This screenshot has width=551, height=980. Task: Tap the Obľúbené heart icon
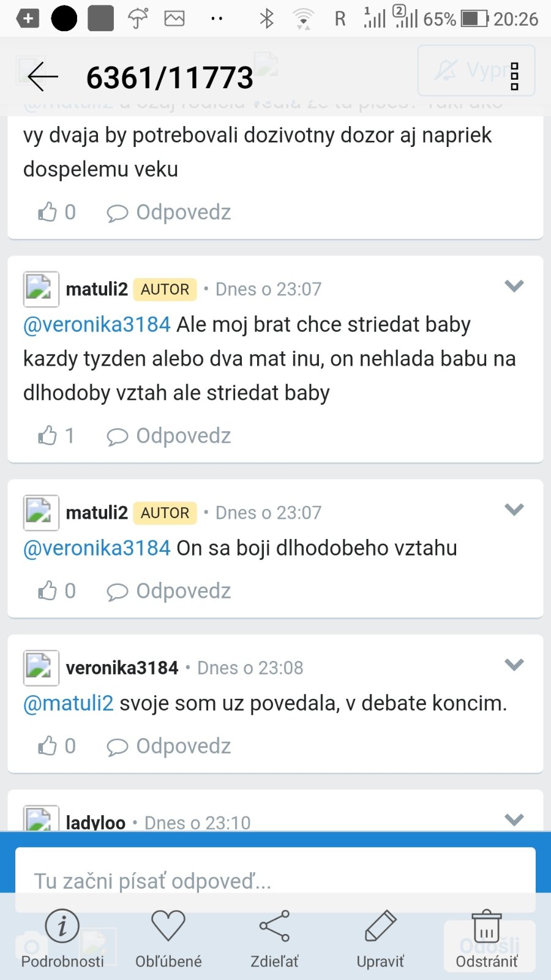click(168, 926)
